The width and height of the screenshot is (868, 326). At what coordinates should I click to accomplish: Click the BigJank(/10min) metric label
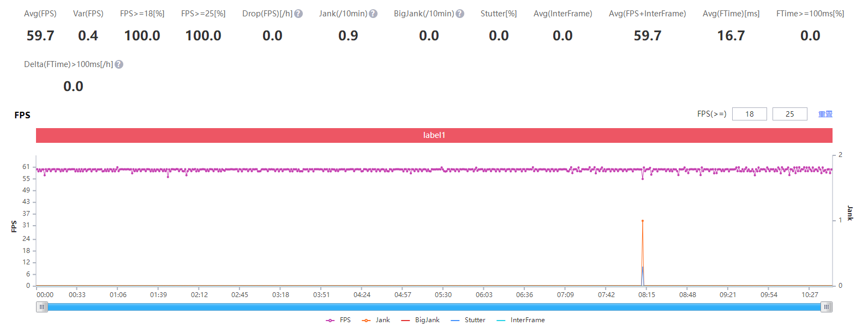[x=424, y=14]
